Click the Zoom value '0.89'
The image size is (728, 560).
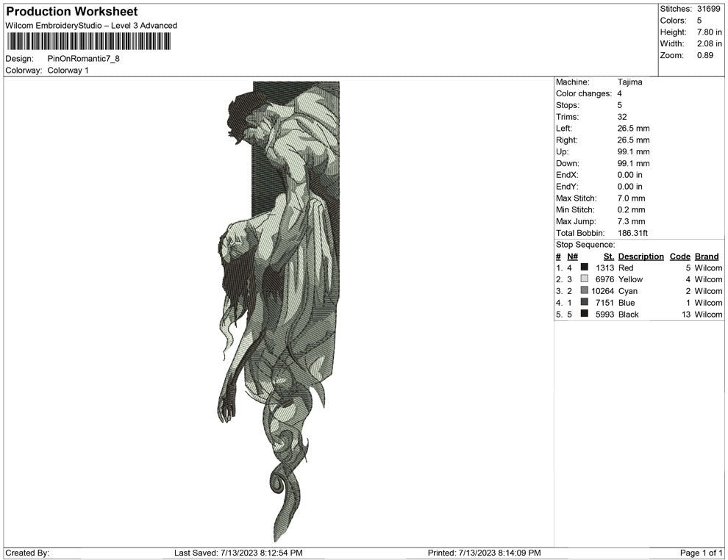click(705, 55)
